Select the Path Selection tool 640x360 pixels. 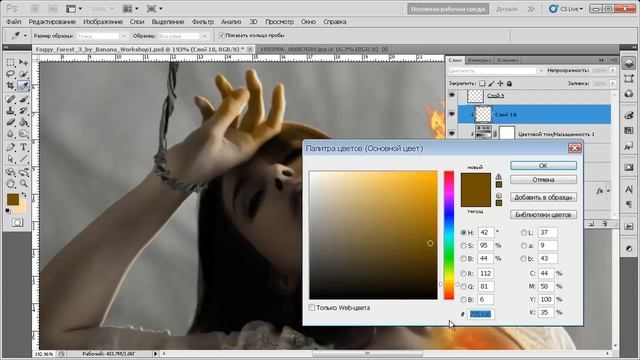click(11, 159)
